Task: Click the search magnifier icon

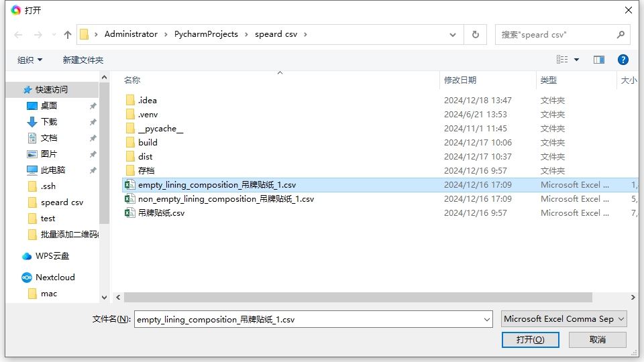Action: point(621,34)
